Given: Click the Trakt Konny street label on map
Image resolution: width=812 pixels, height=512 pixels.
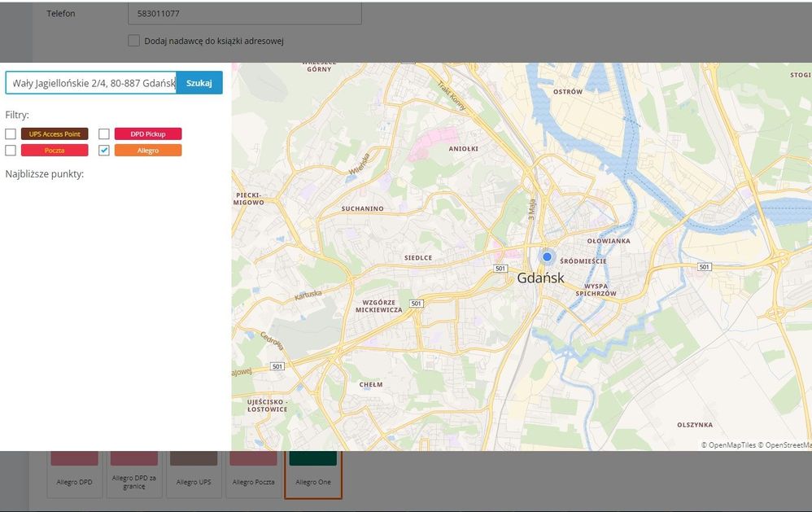Looking at the screenshot, I should (x=452, y=96).
